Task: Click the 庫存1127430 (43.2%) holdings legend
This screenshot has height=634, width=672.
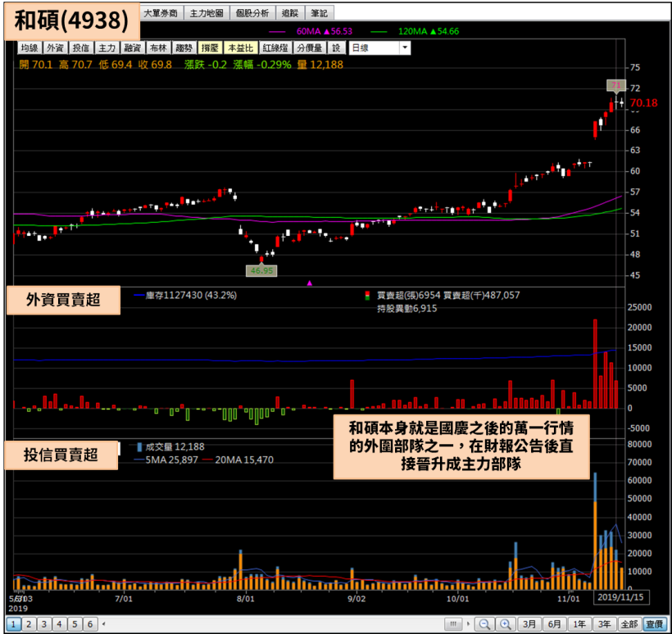Action: [185, 295]
